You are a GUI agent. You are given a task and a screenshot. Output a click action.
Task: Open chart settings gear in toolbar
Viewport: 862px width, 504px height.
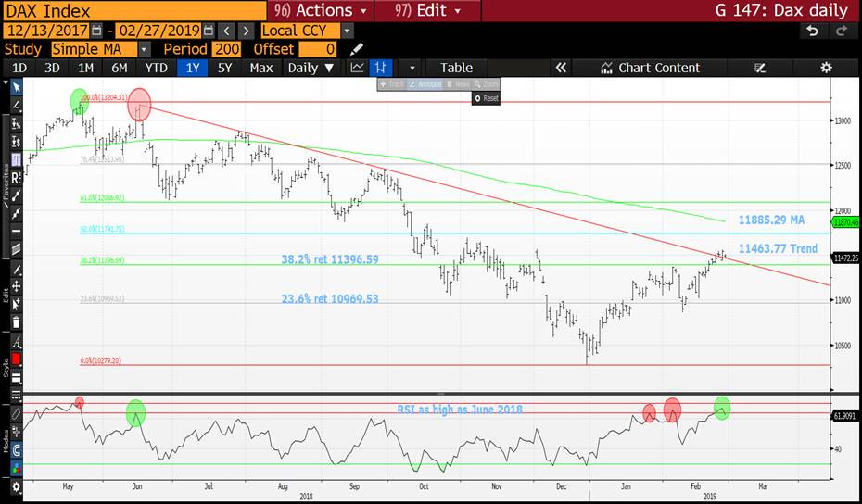click(x=826, y=68)
